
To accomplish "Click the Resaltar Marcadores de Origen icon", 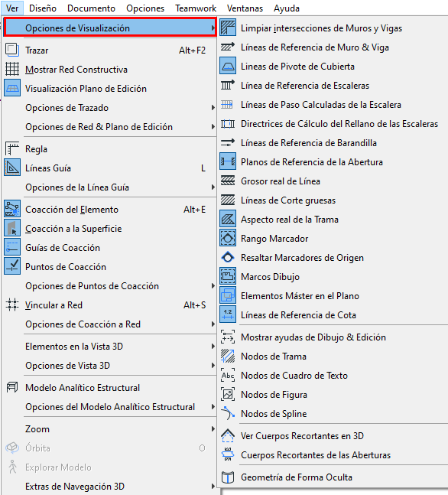I will [228, 257].
